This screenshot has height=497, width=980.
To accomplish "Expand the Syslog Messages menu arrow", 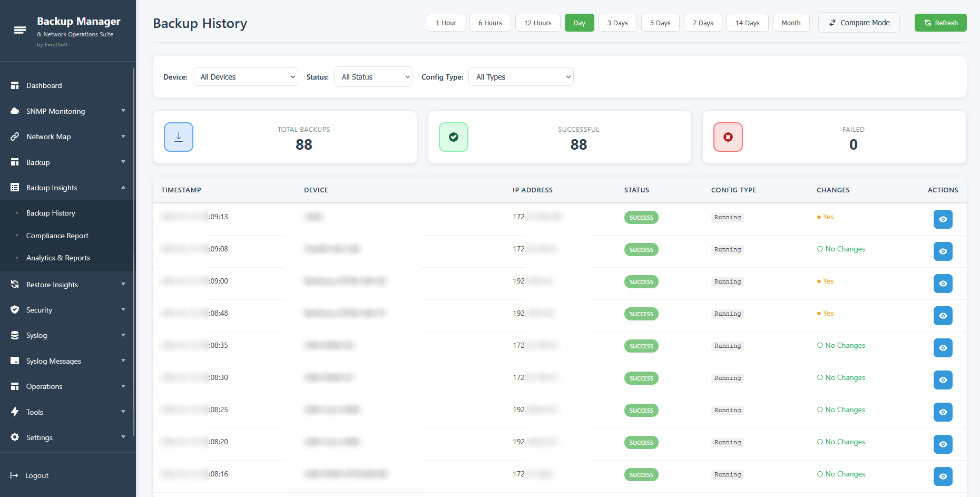I will (123, 360).
